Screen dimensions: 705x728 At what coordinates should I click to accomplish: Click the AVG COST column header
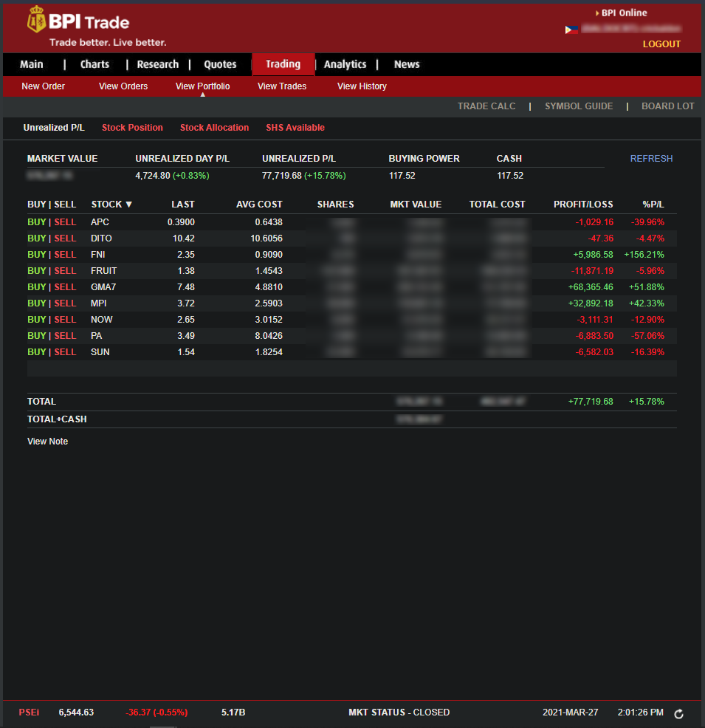click(x=259, y=205)
